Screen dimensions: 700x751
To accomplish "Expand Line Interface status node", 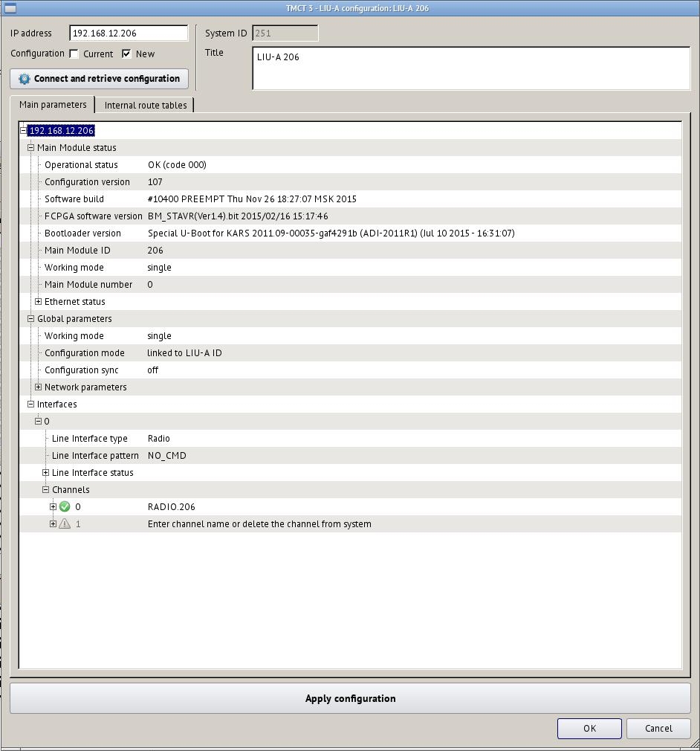I will [45, 473].
